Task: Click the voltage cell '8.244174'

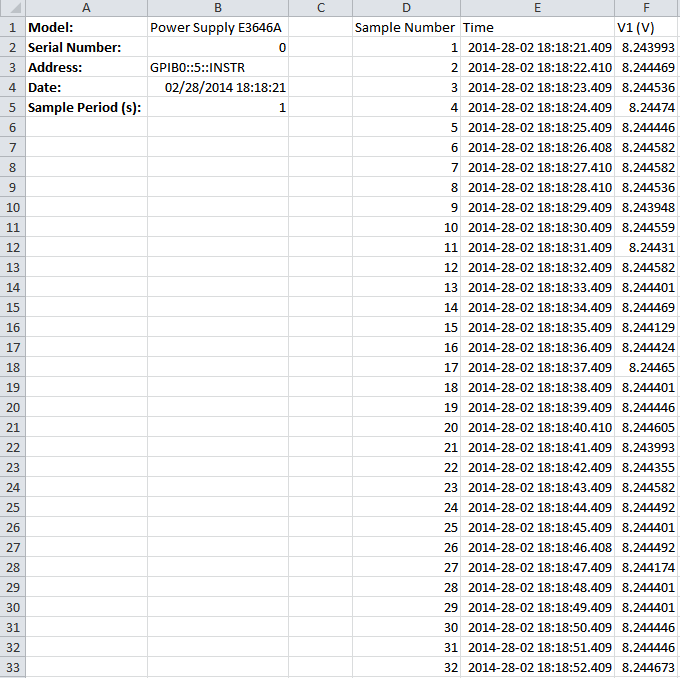Action: click(647, 567)
